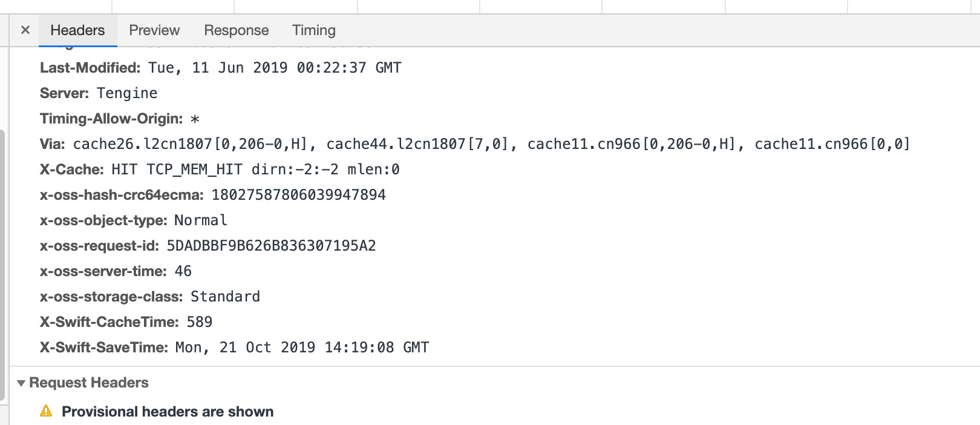The height and width of the screenshot is (425, 980).
Task: Click the Server header name
Action: tap(64, 93)
